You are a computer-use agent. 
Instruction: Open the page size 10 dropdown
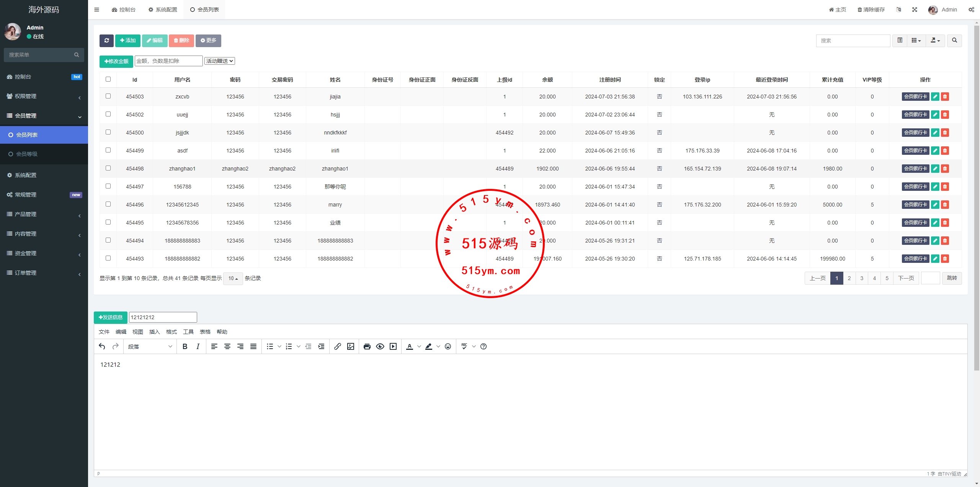point(233,278)
